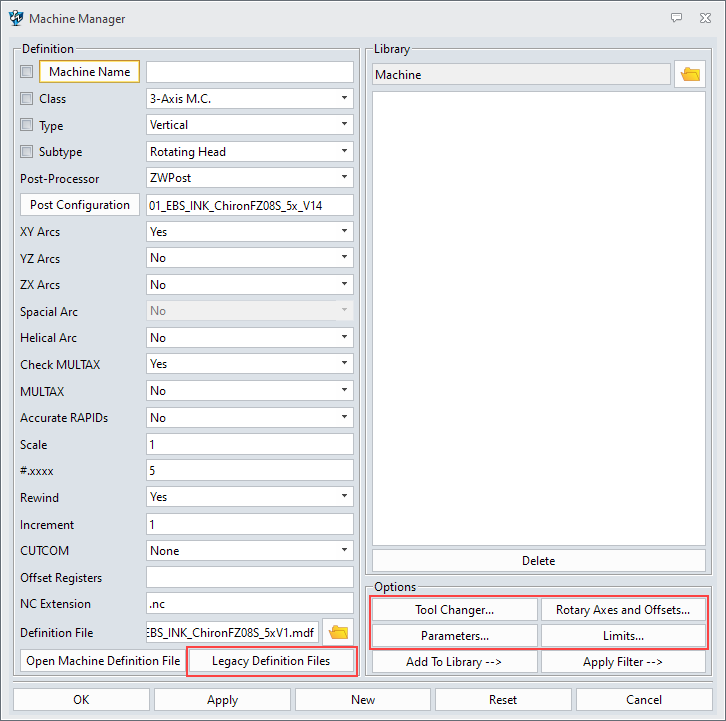Viewport: 726px width, 721px height.
Task: Click the Increment value field
Action: [x=250, y=524]
